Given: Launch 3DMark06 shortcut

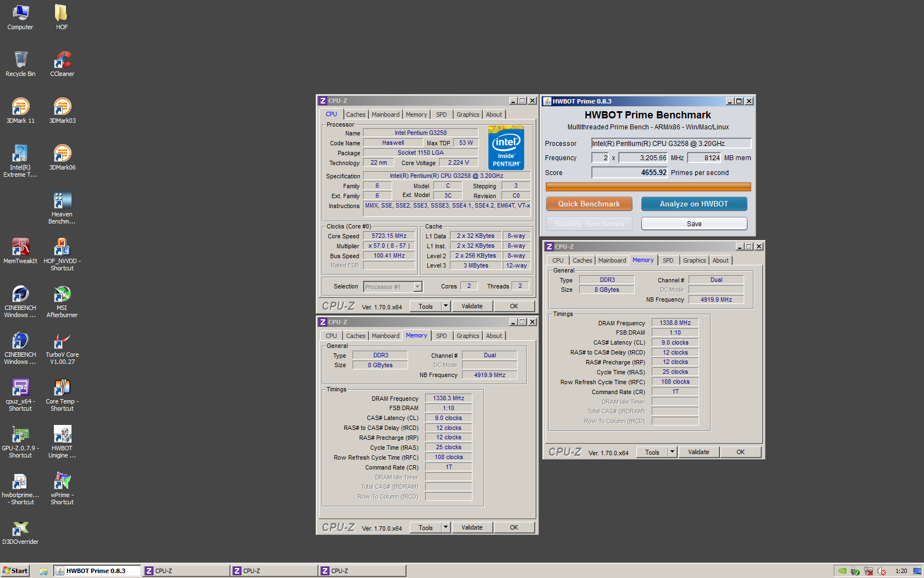Looking at the screenshot, I should (x=62, y=157).
